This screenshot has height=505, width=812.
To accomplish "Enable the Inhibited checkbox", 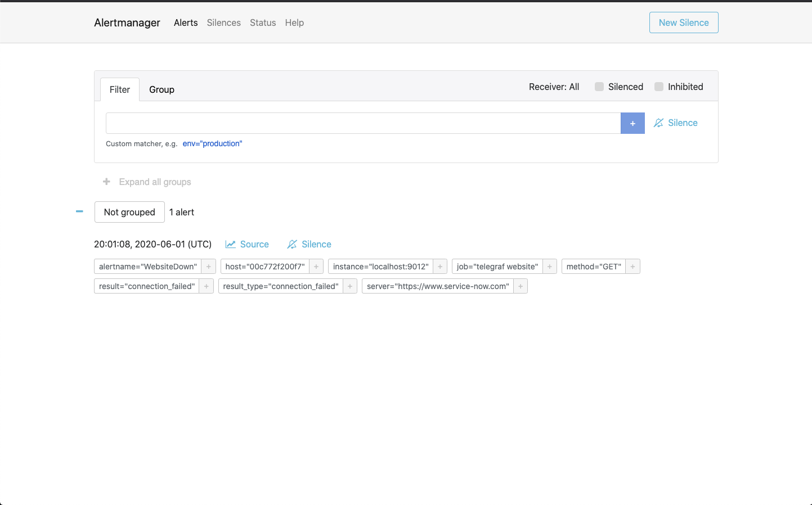I will pos(659,87).
